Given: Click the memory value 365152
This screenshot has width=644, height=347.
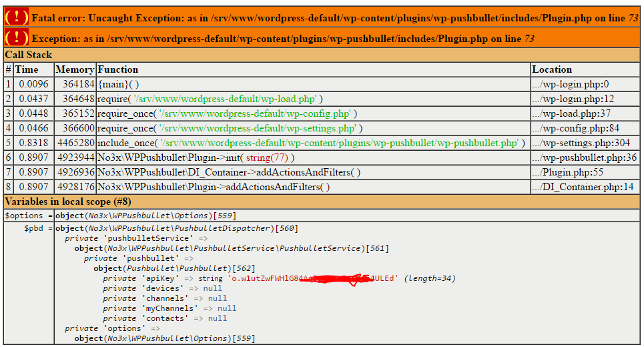Looking at the screenshot, I should pyautogui.click(x=79, y=113).
